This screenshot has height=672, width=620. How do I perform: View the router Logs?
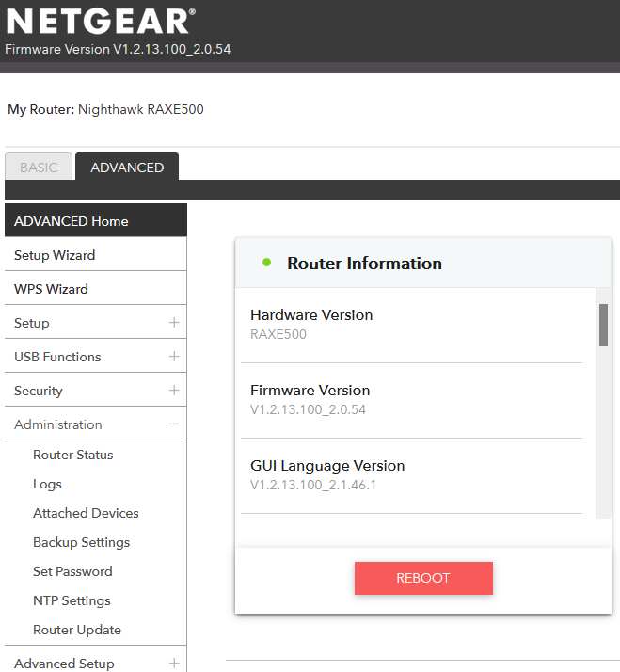(47, 484)
